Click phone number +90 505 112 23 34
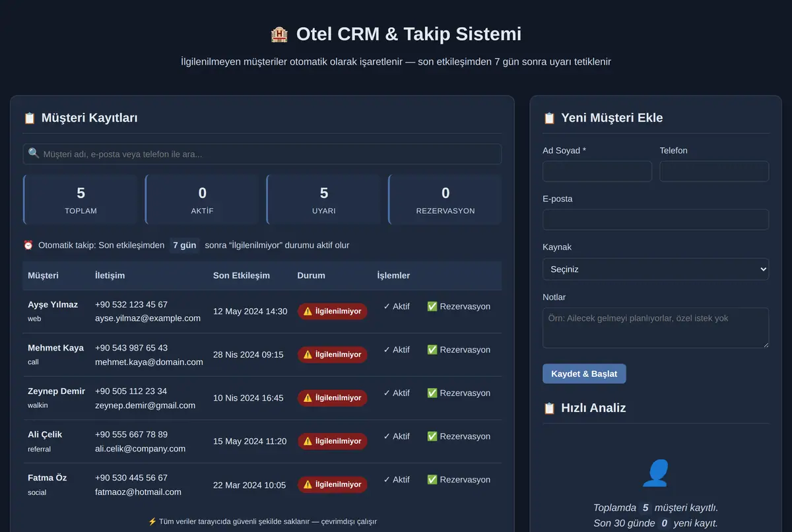The image size is (792, 532). pyautogui.click(x=131, y=391)
